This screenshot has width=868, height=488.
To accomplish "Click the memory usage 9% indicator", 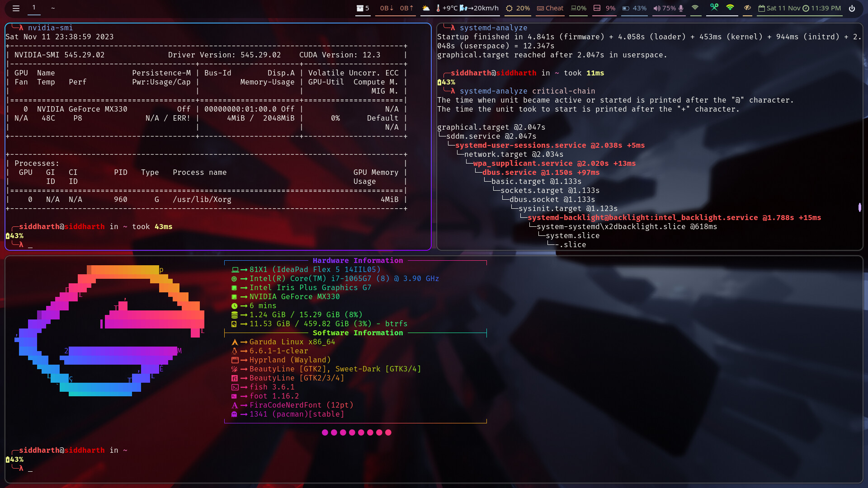I will 604,8.
